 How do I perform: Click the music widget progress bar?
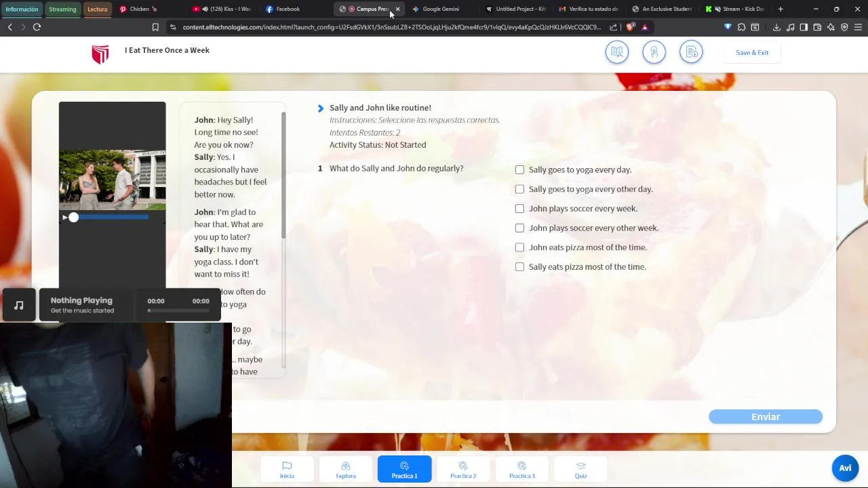(x=179, y=310)
